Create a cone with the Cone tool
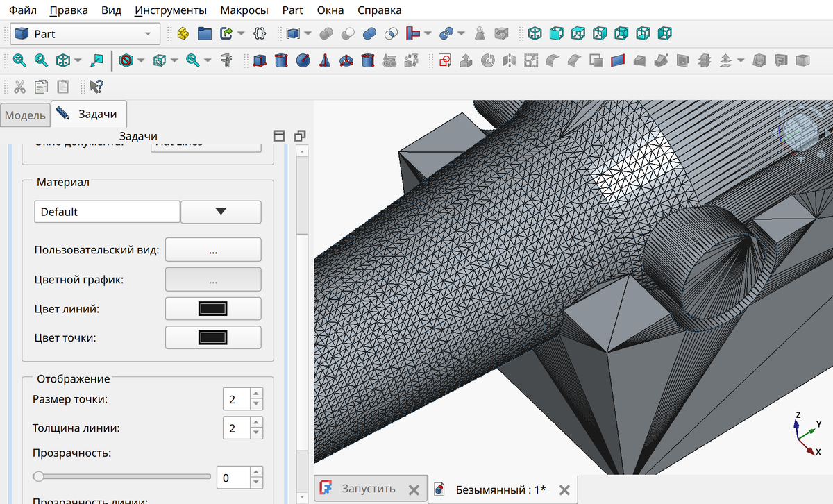This screenshot has height=504, width=833. point(323,60)
